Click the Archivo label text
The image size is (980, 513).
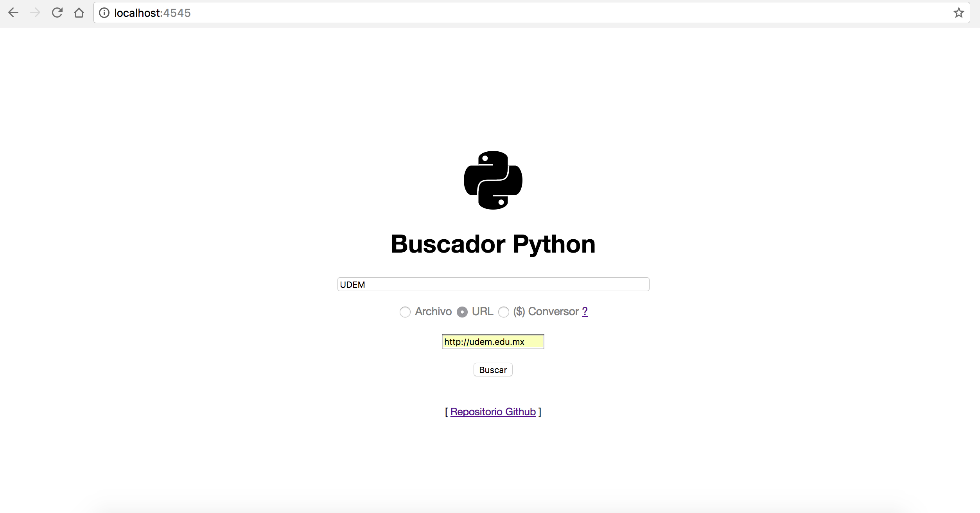[433, 312]
